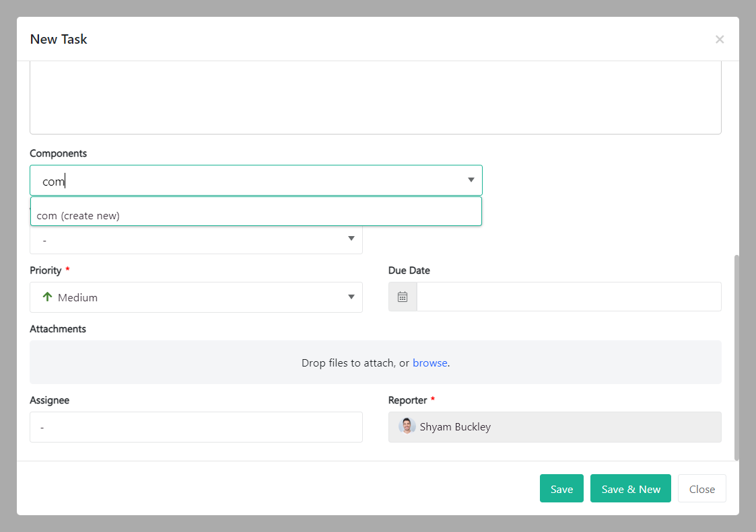Click Shyam Buckley's avatar picture
Screen dimensions: 756x532
tap(407, 426)
